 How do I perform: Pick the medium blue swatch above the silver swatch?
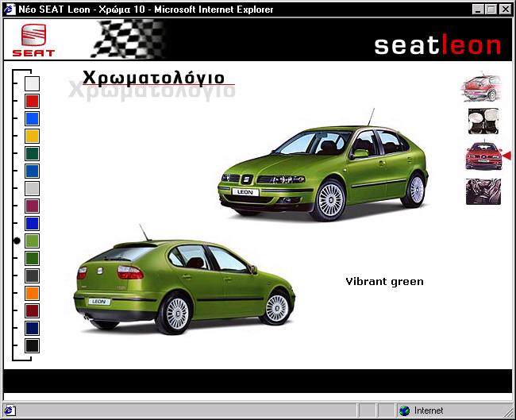32,171
